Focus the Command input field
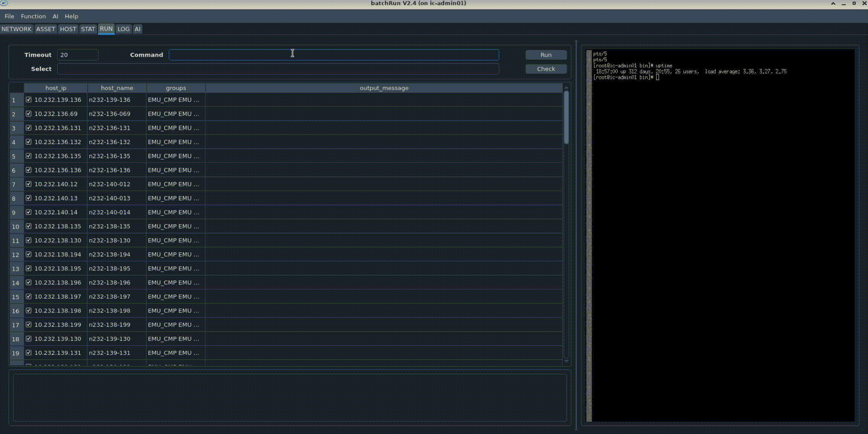The image size is (868, 434). click(334, 55)
